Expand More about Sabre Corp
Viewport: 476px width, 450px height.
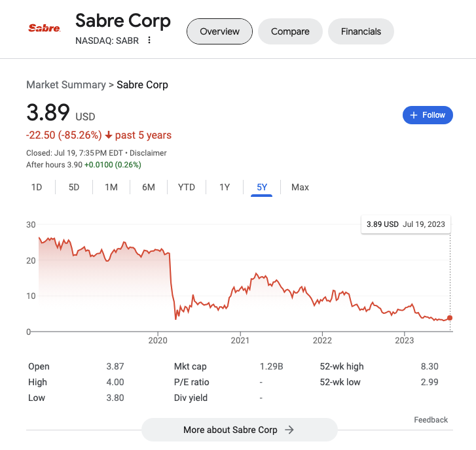pos(239,430)
